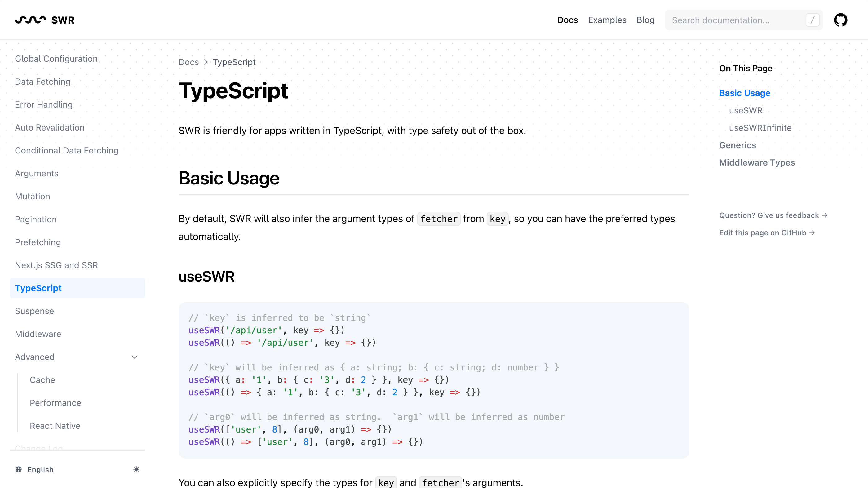Image resolution: width=868 pixels, height=488 pixels.
Task: Click the globe/language icon near English
Action: click(19, 469)
